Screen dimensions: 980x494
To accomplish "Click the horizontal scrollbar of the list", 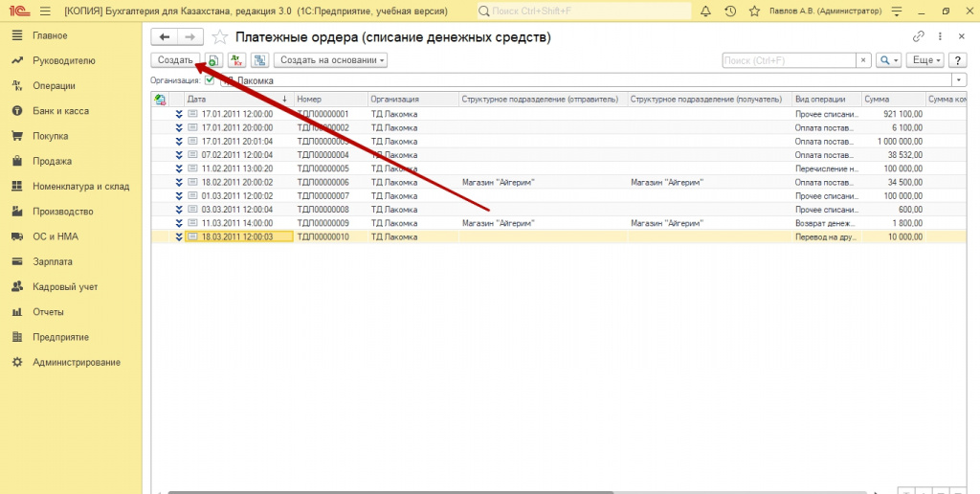I will [390, 491].
